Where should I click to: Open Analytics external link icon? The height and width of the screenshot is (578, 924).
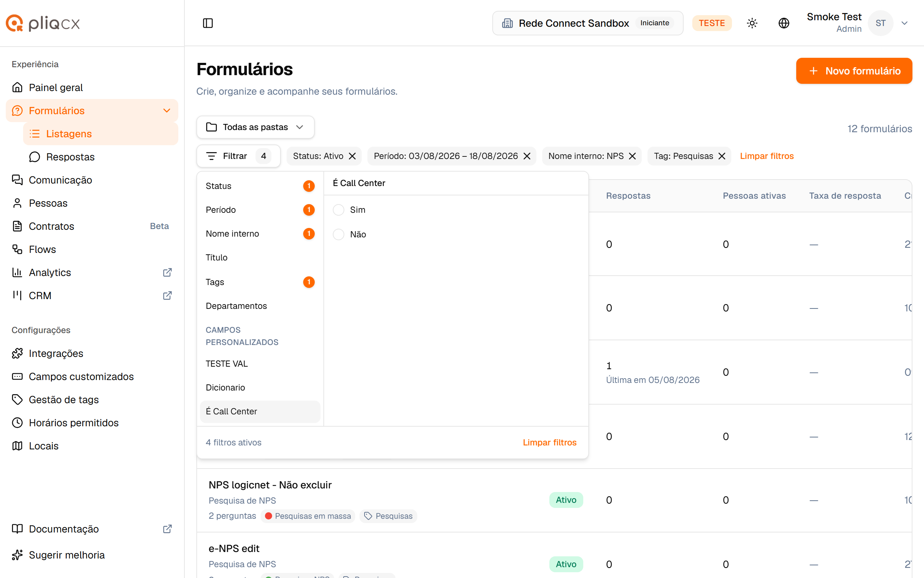point(167,272)
